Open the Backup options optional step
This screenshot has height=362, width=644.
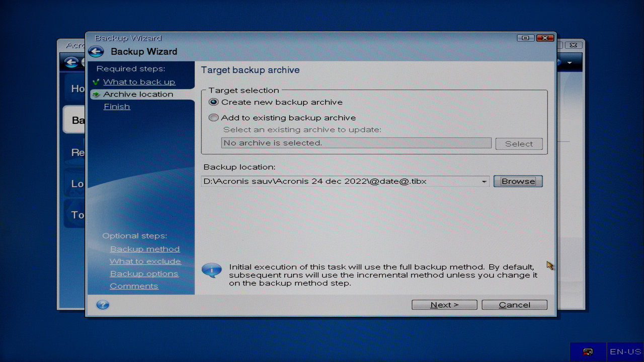[x=144, y=273]
